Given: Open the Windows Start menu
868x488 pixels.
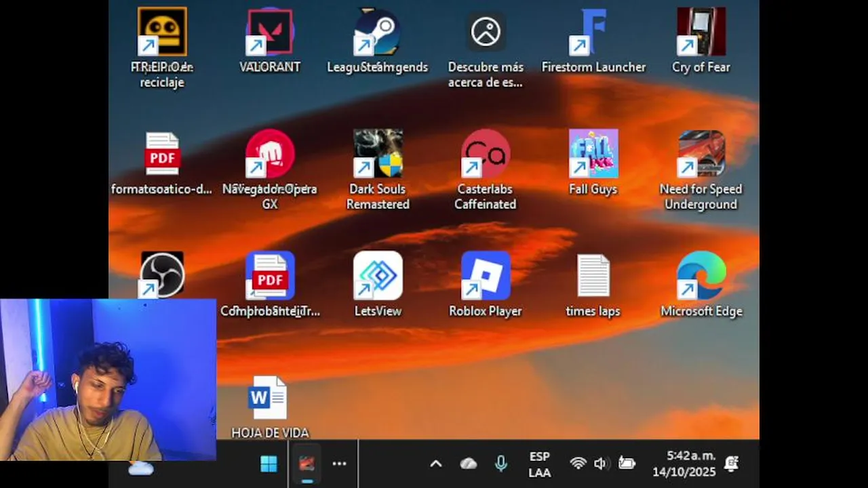Looking at the screenshot, I should coord(269,464).
